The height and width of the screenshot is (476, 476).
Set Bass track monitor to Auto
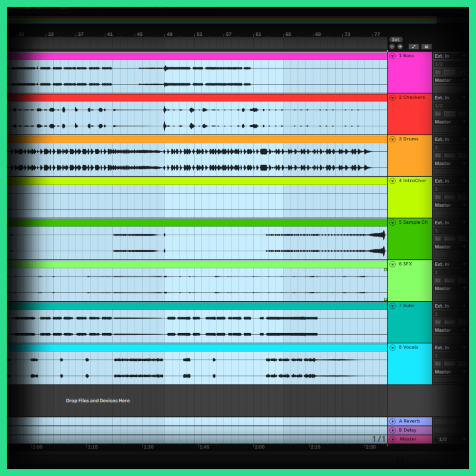click(x=449, y=72)
